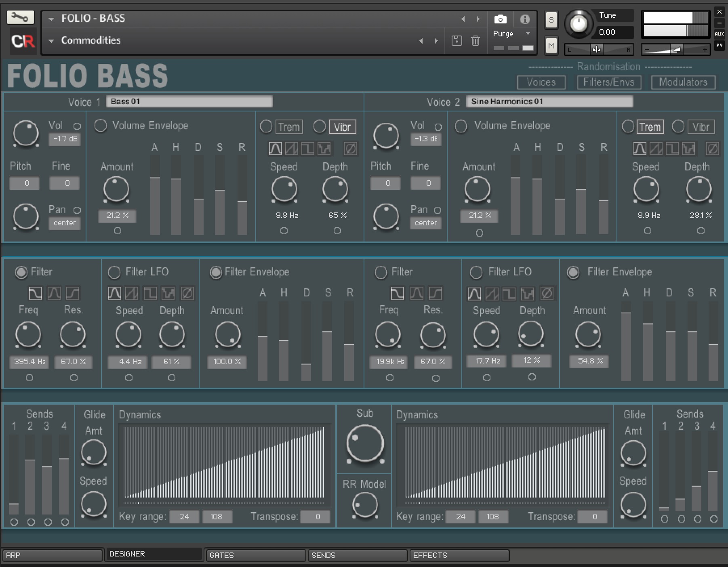
Task: Select previous preset arrow for Commodities
Action: tap(421, 40)
